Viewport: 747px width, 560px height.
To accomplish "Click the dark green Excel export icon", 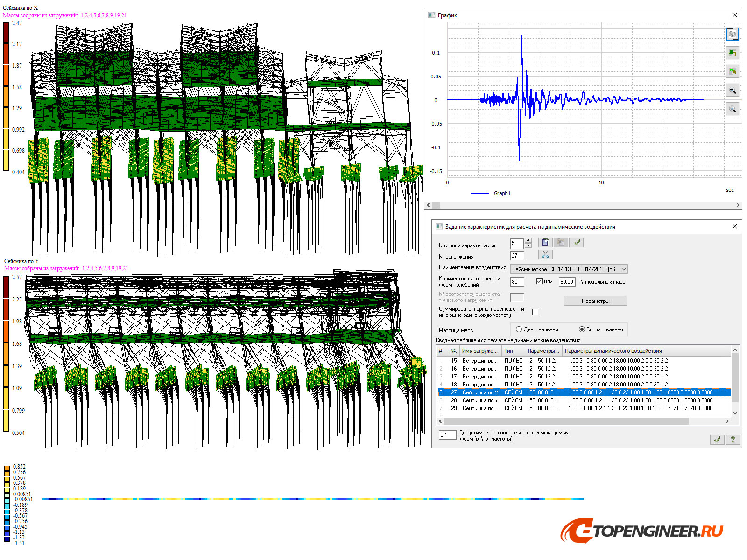I will tap(732, 52).
